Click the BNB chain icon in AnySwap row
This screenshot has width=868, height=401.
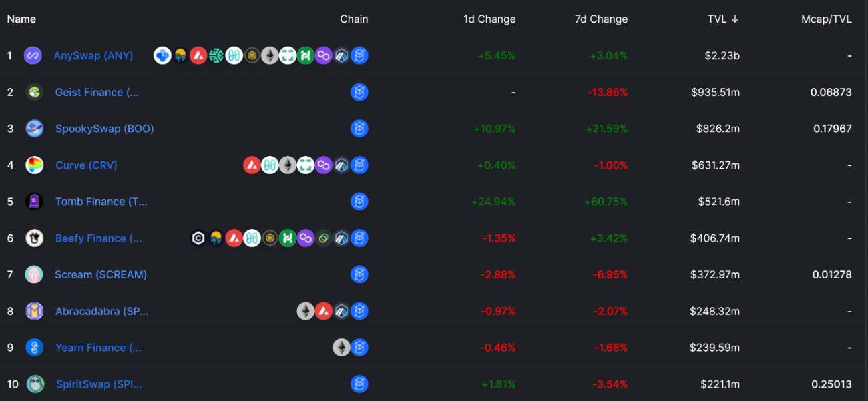tap(252, 56)
